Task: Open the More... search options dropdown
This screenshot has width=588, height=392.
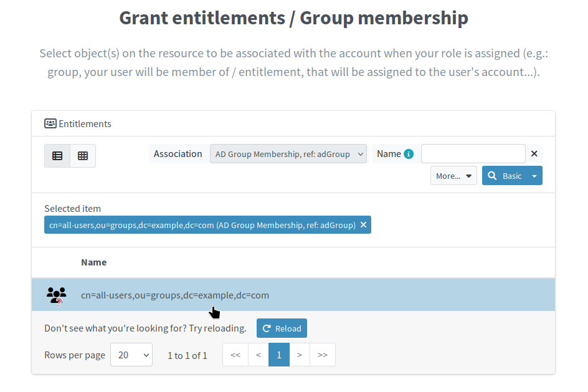Action: point(453,175)
